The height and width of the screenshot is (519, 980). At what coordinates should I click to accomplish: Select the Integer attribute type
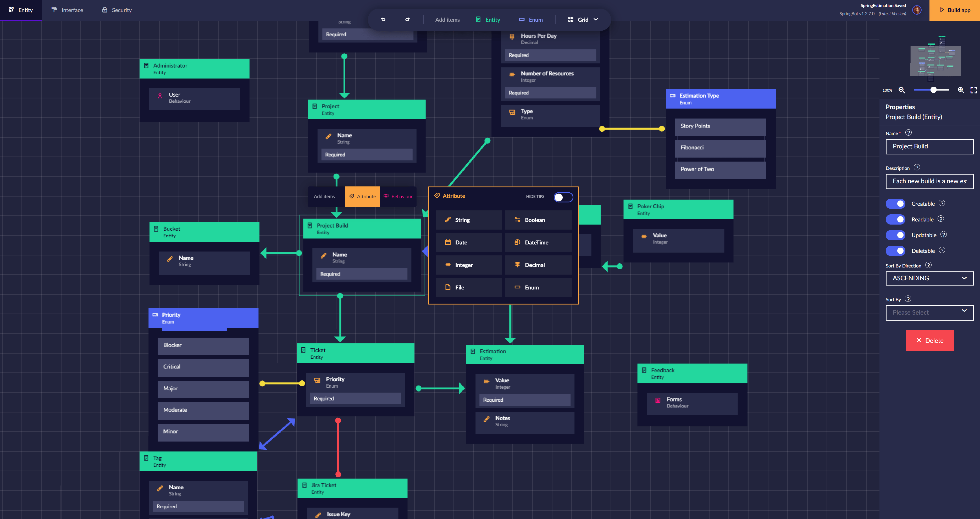click(x=469, y=265)
